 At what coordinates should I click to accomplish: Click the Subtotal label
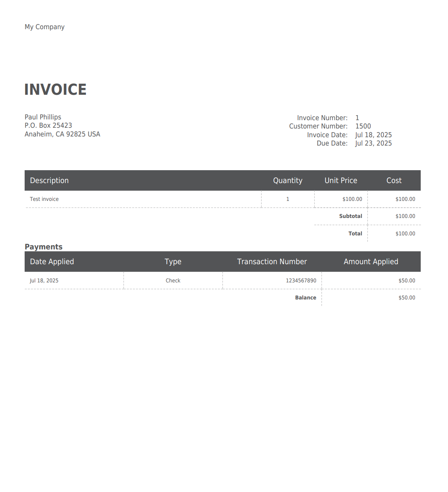(350, 216)
